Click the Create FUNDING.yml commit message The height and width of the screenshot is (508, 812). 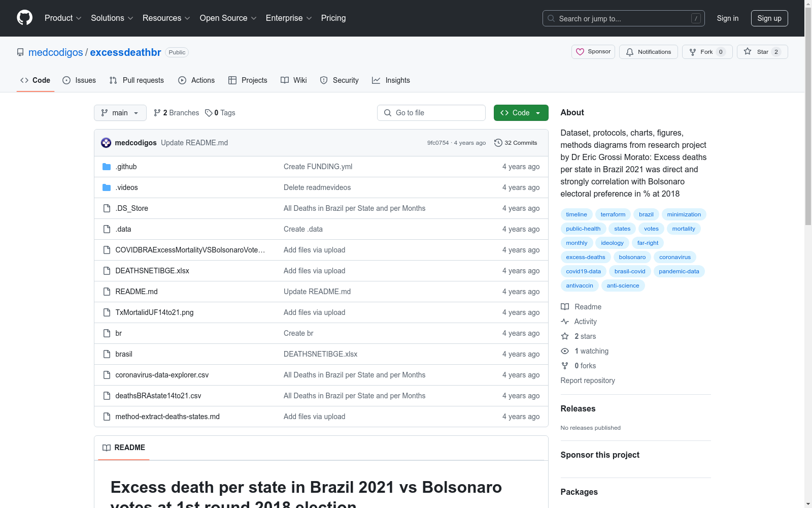[318, 167]
